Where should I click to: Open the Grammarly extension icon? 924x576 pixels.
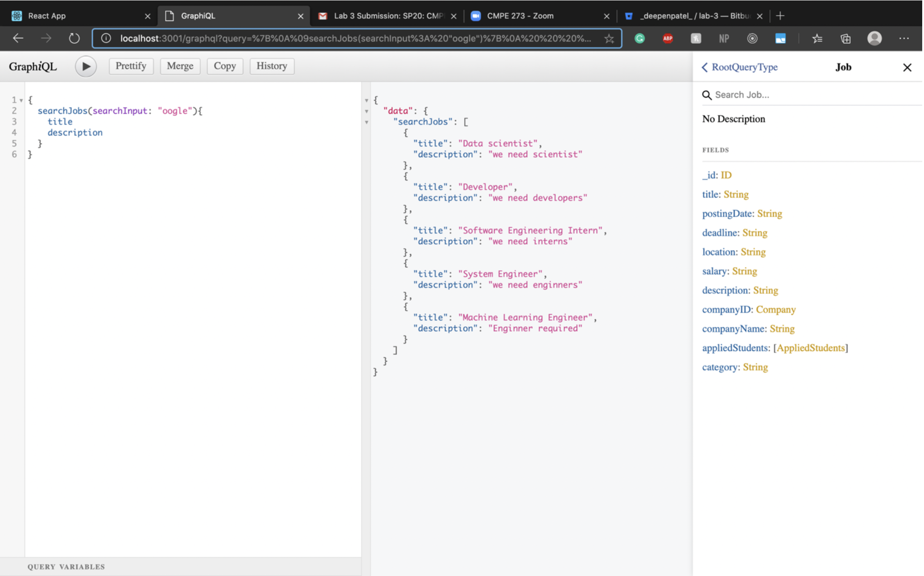pyautogui.click(x=639, y=39)
